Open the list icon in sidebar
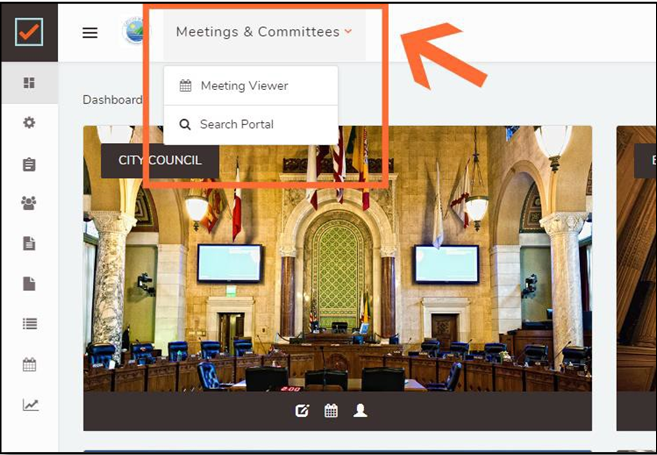The image size is (657, 455). pyautogui.click(x=29, y=324)
